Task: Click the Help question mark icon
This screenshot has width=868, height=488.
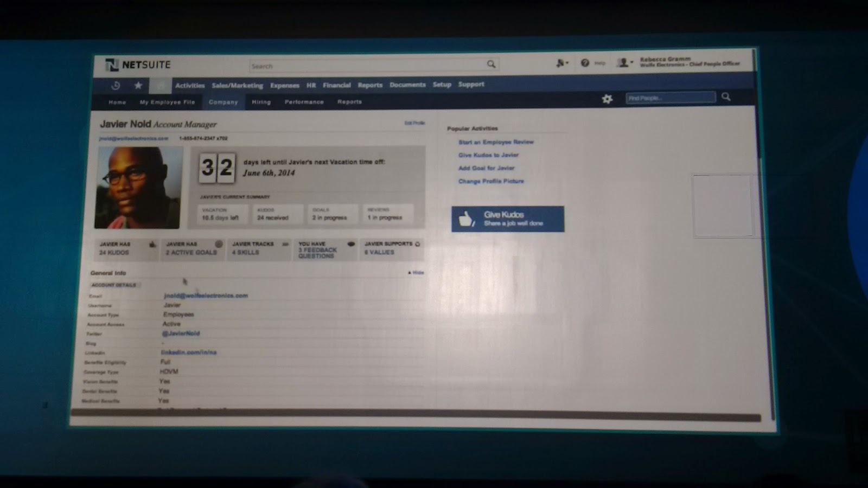Action: tap(585, 63)
